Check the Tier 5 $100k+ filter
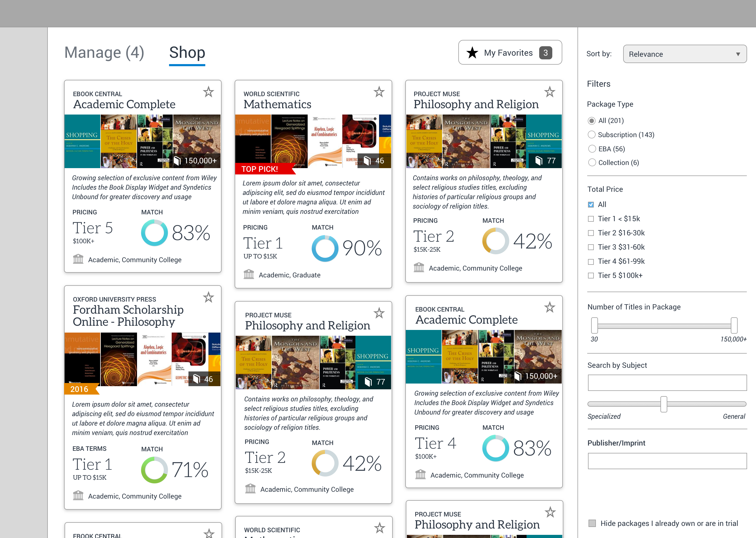Viewport: 756px width, 538px height. (x=591, y=275)
